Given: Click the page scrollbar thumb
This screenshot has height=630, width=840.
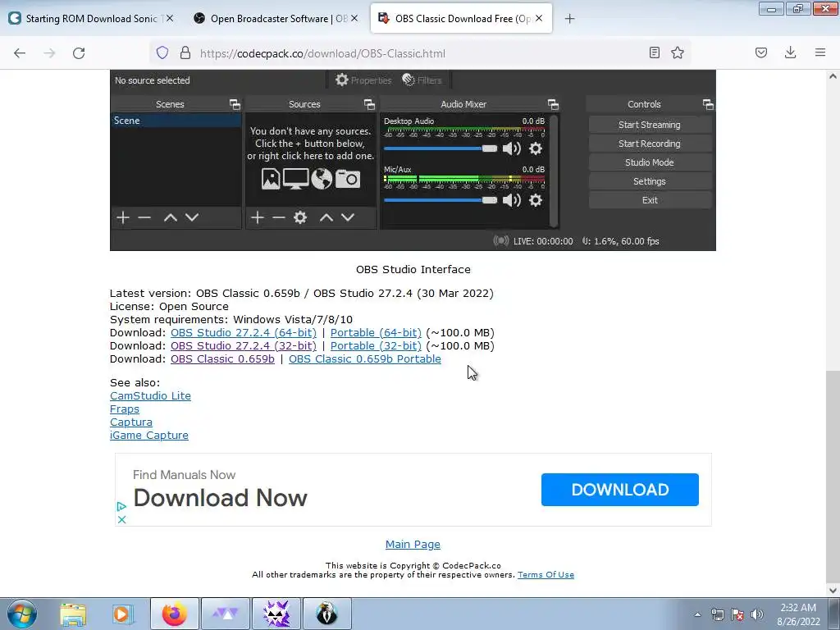Looking at the screenshot, I should (833, 477).
